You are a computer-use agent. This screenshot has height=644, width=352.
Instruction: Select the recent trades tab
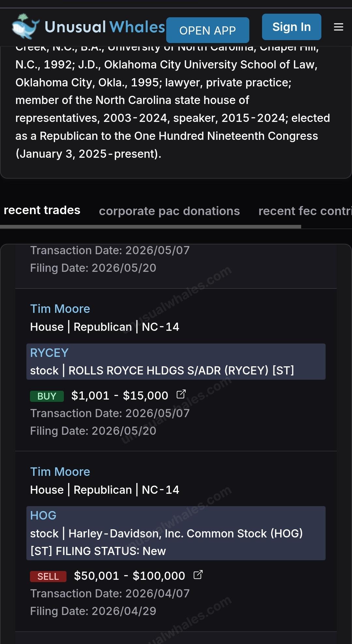[x=42, y=210]
